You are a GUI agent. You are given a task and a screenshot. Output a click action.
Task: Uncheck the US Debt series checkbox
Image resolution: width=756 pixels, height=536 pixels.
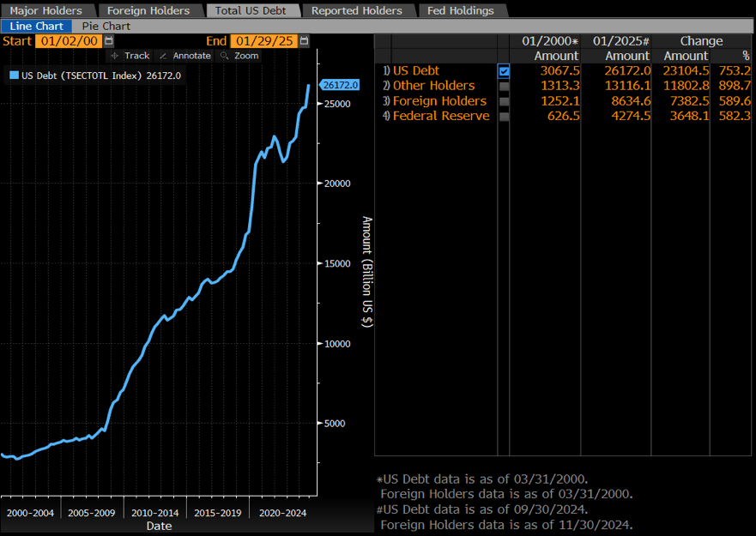click(504, 71)
